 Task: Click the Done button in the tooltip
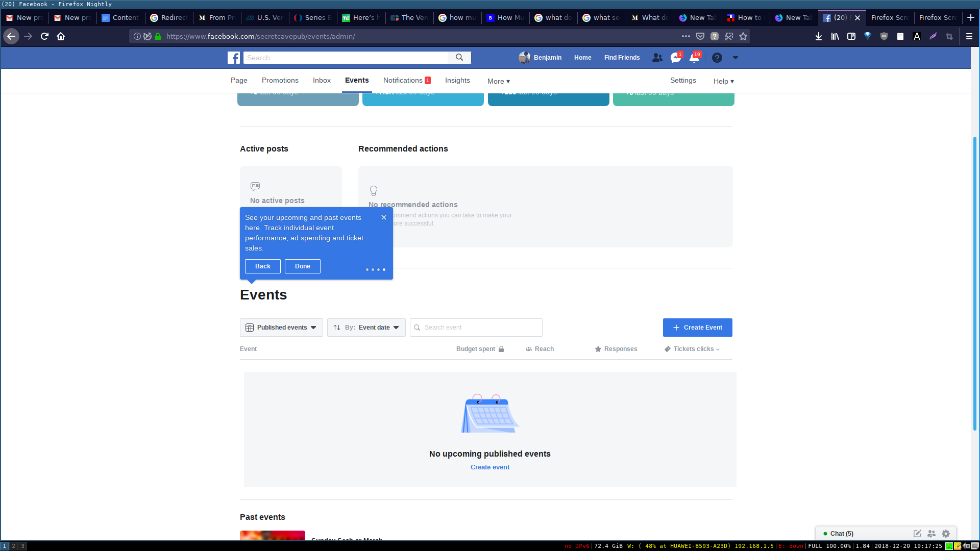(x=303, y=266)
